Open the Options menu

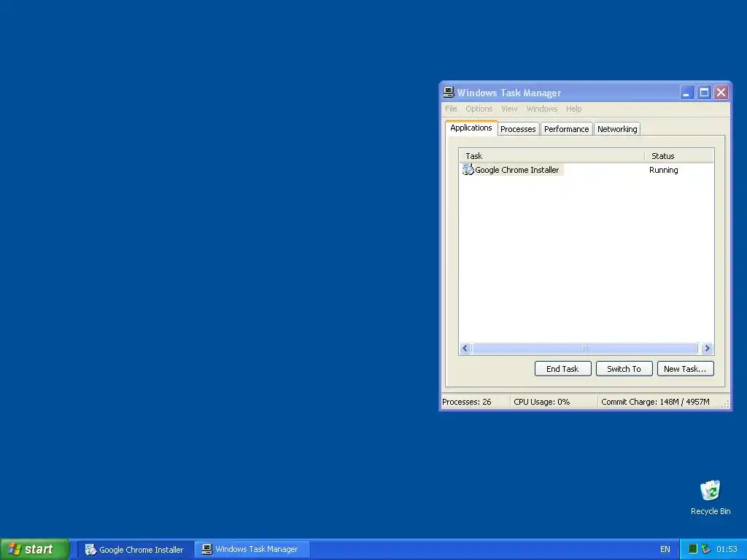[479, 109]
